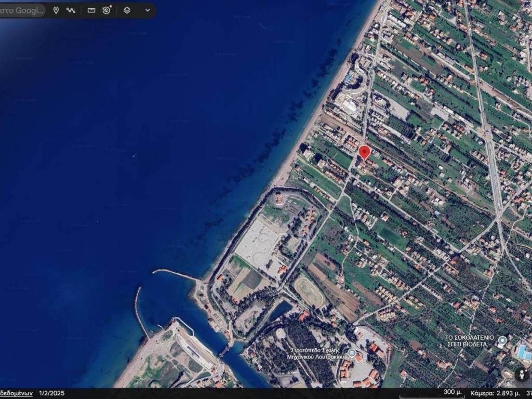Click the oval race track on map
The height and width of the screenshot is (399, 532).
coord(310,292)
